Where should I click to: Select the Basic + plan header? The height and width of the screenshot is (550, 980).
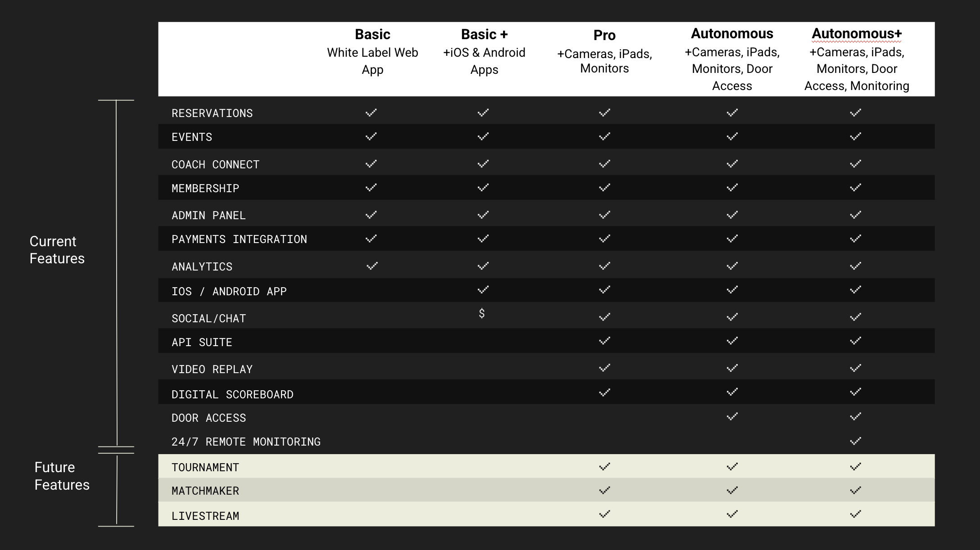pos(484,35)
